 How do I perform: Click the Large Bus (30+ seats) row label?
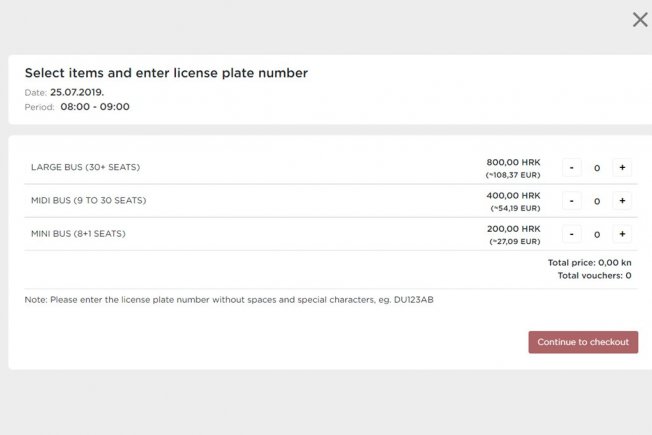pos(85,167)
